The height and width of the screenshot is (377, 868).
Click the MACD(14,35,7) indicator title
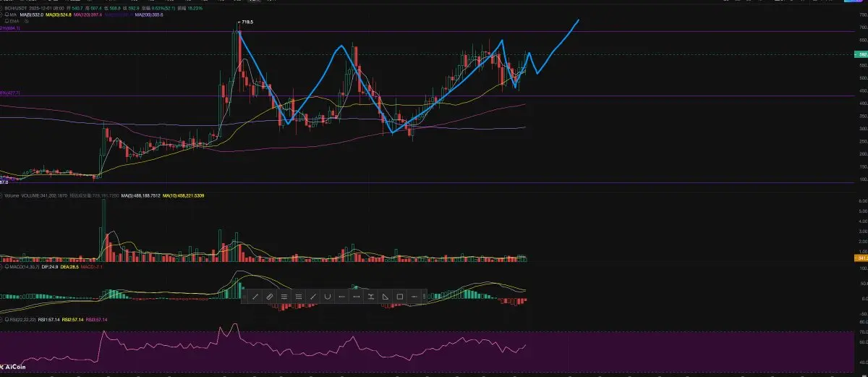[x=25, y=267]
